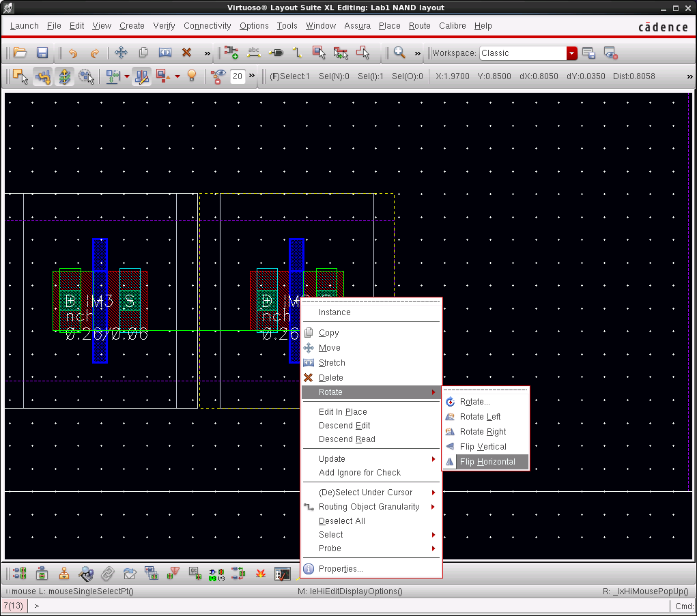Screen dimensions: 697x616
Task: Click the Create Wire path icon
Action: [x=298, y=53]
